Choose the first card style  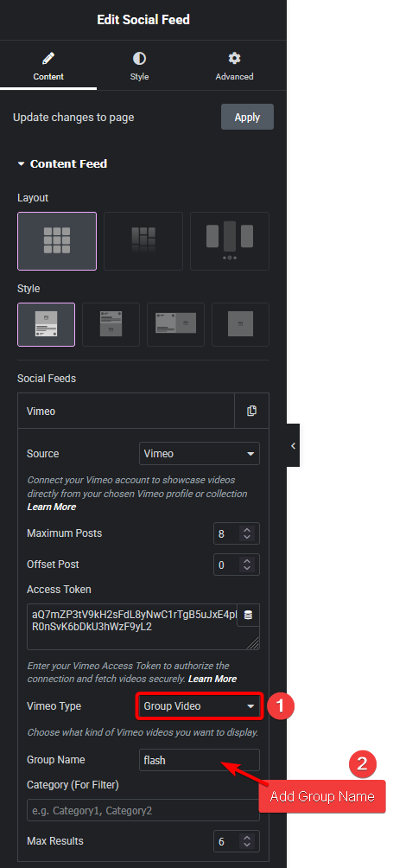click(x=46, y=324)
